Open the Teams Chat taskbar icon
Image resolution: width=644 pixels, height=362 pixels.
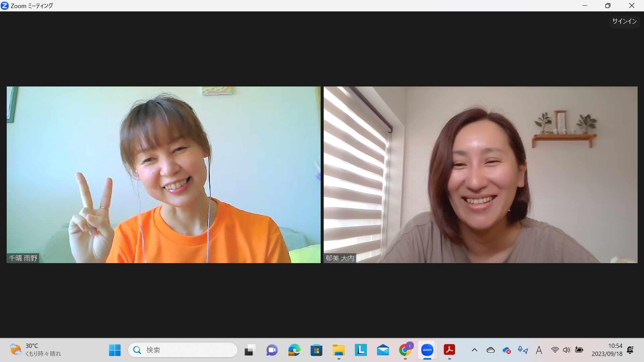point(272,350)
